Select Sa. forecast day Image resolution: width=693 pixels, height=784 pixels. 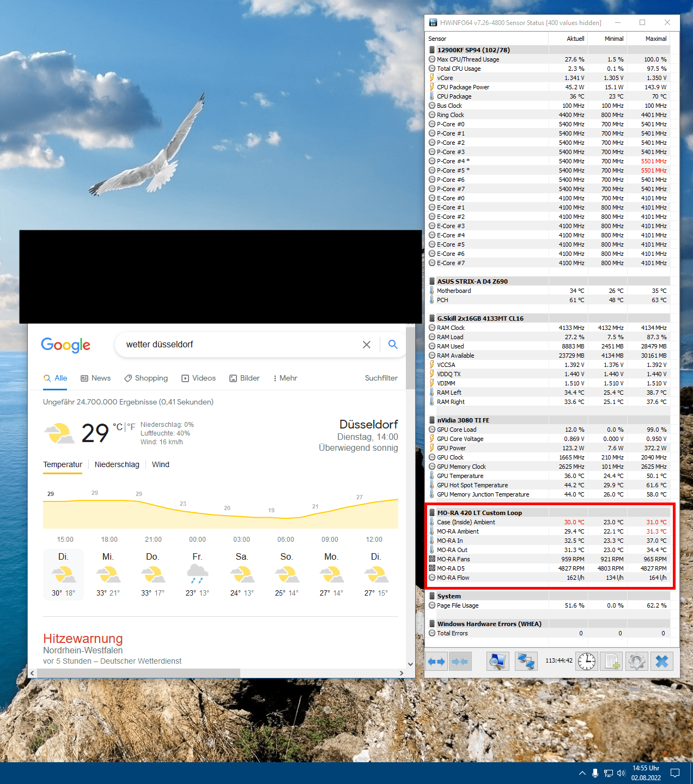coord(242,574)
